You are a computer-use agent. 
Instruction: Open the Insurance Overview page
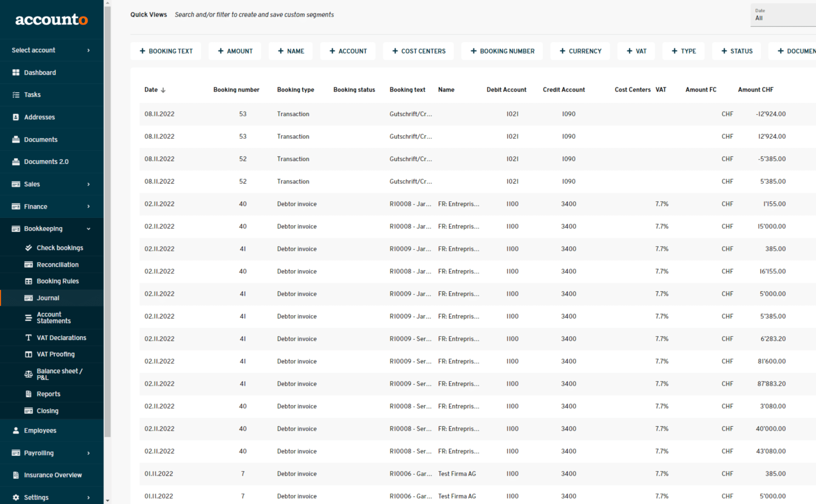click(53, 475)
